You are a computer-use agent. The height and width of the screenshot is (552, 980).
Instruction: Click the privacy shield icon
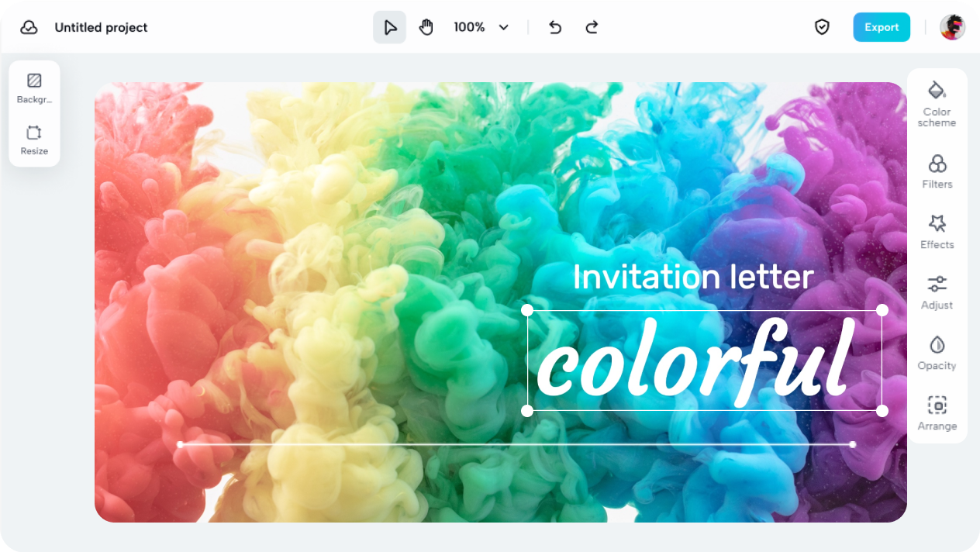click(x=822, y=26)
